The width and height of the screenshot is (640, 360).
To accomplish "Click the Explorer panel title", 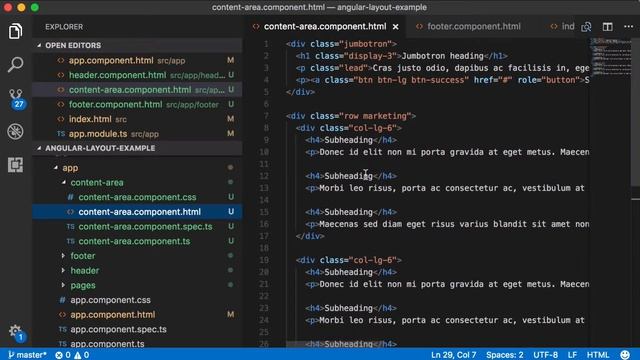I will [x=64, y=27].
